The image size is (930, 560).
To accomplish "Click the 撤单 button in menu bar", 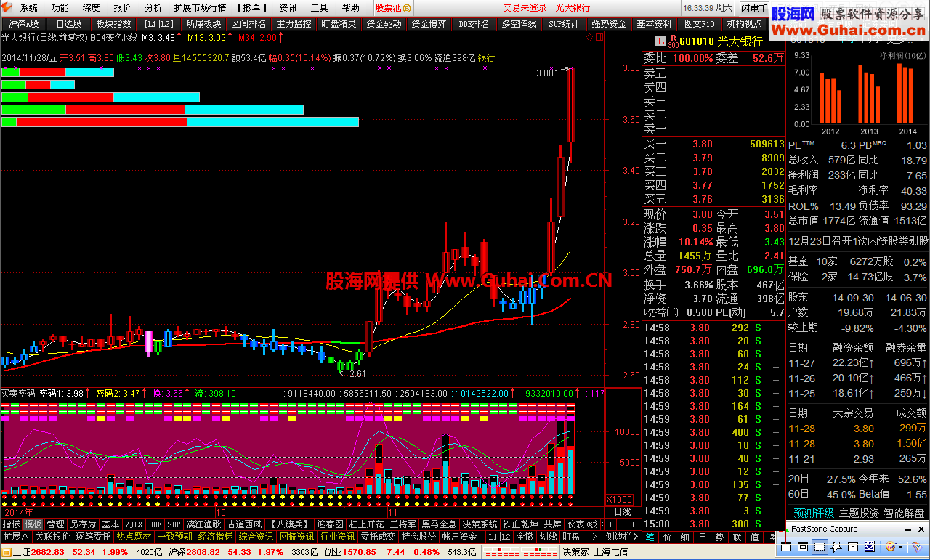I will (x=251, y=8).
